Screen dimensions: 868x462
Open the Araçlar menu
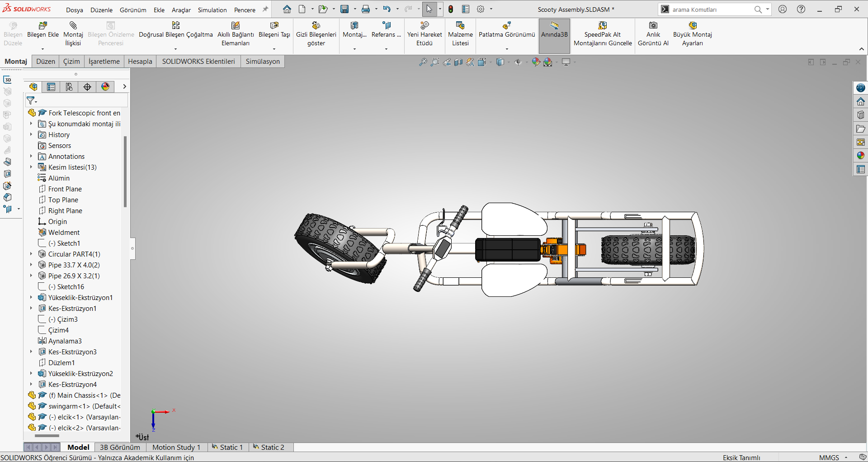coord(181,10)
